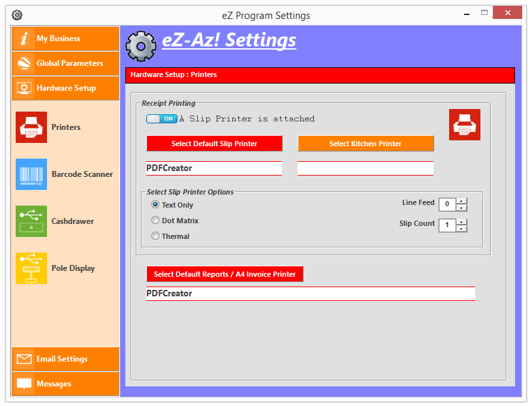Click the gear icon in the title bar
The width and height of the screenshot is (532, 406).
[18, 14]
